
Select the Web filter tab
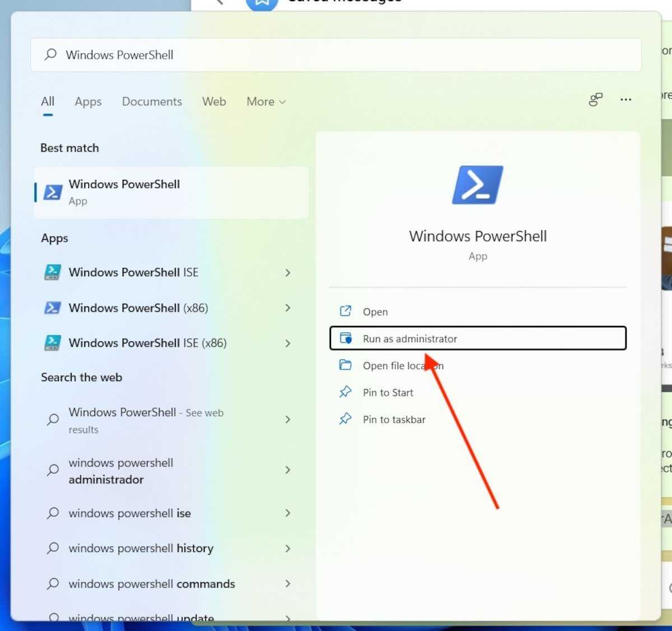[x=214, y=101]
